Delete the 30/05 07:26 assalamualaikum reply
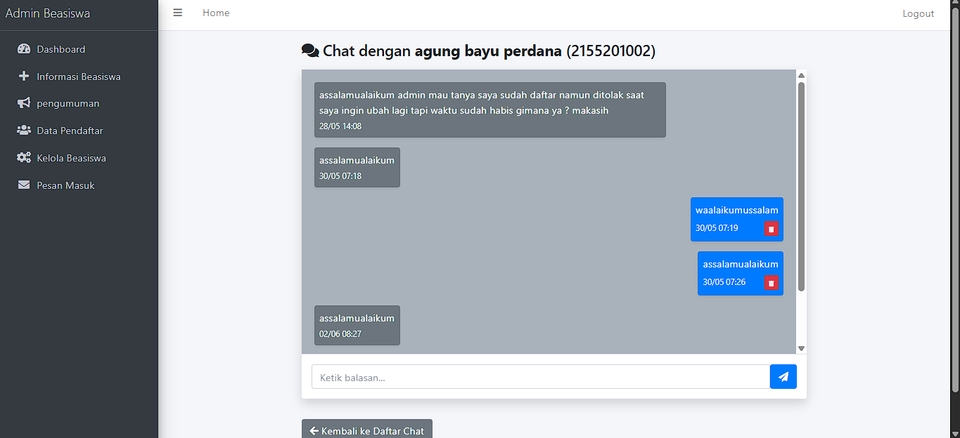The image size is (960, 438). point(771,283)
